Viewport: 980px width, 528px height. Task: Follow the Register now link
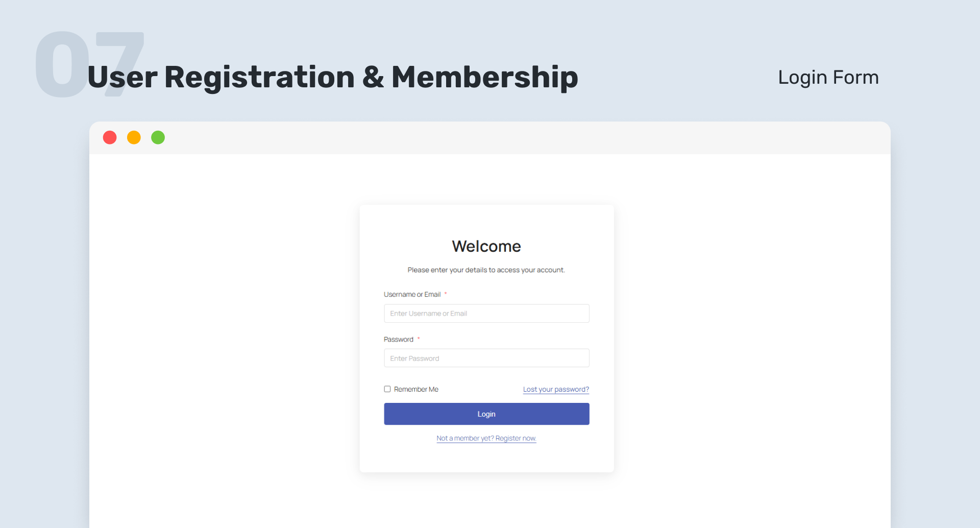(x=486, y=438)
